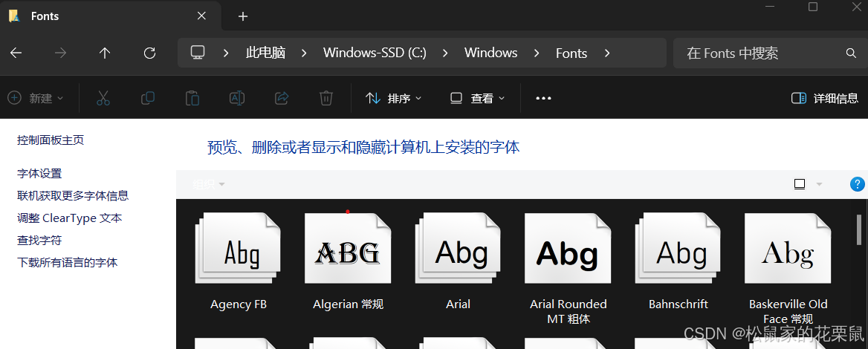Click the Fonts breadcrumb segment
Image resolution: width=868 pixels, height=349 pixels.
pos(571,53)
